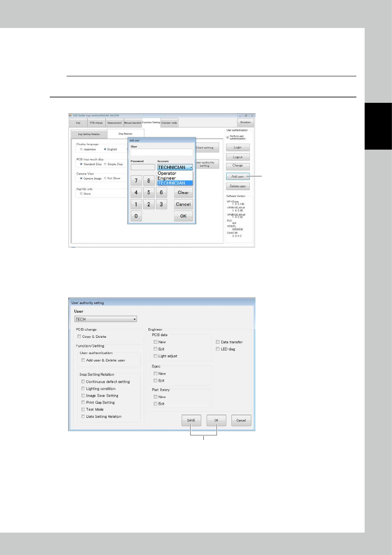
Task: Open the Insp tab
Action: [x=78, y=123]
